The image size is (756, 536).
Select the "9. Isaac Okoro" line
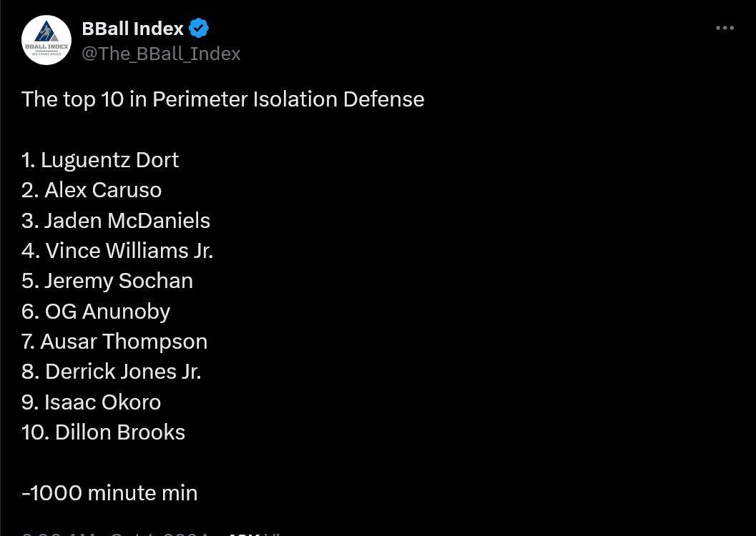(92, 402)
